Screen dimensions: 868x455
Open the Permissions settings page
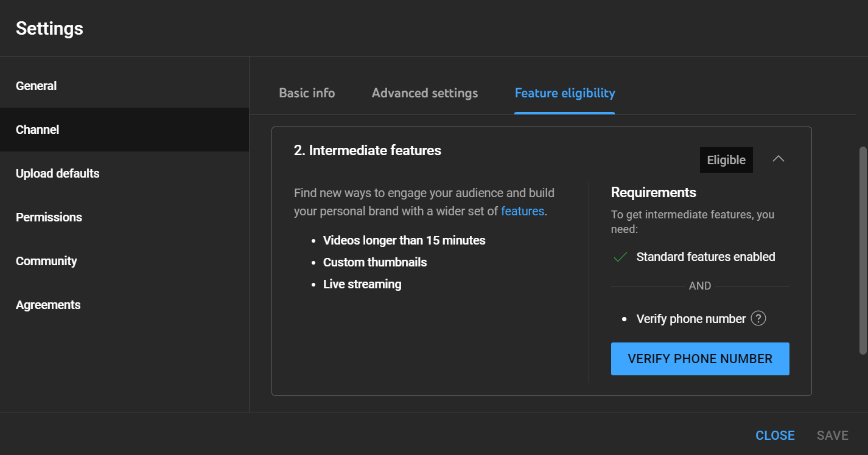[x=49, y=217]
